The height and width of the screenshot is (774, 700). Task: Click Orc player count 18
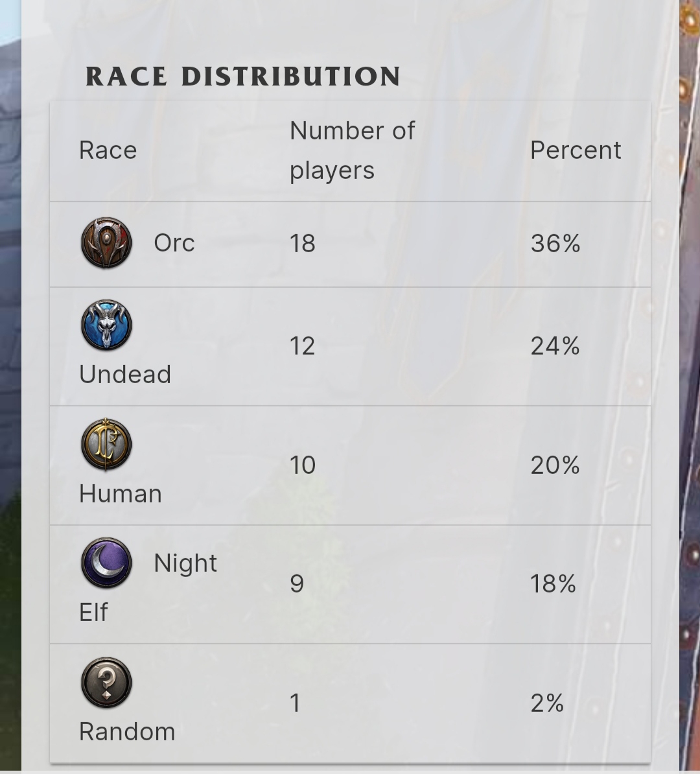pyautogui.click(x=303, y=243)
